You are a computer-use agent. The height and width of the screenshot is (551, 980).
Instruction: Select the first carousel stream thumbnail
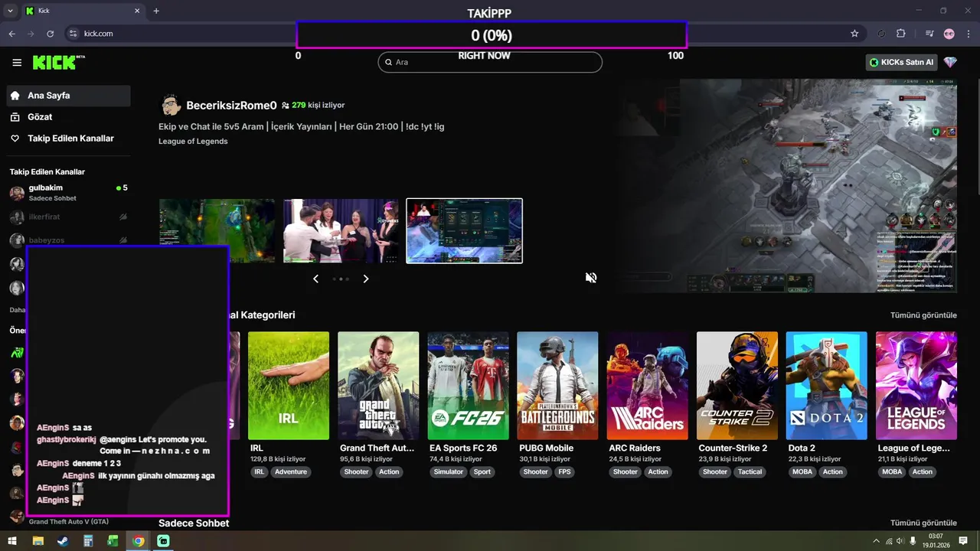217,231
